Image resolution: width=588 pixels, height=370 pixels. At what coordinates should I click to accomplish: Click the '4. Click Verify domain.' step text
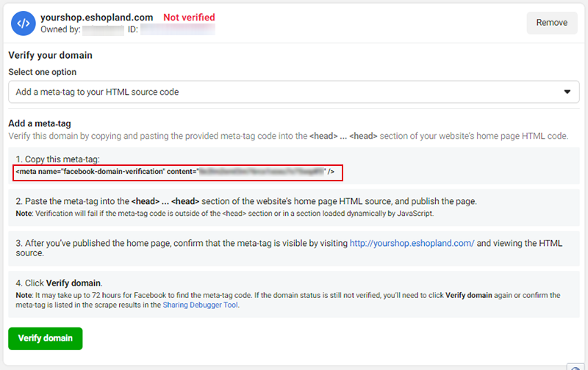[59, 283]
